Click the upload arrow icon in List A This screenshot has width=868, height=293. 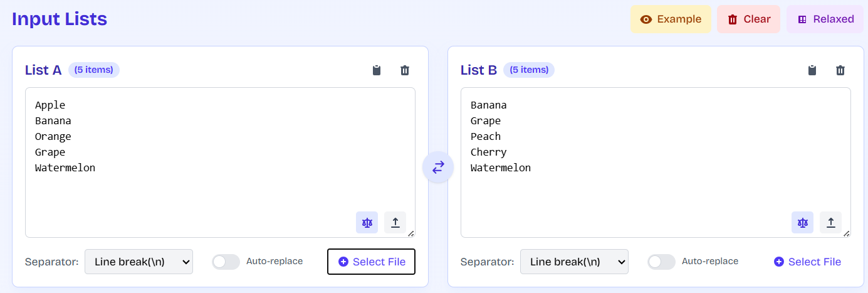(395, 222)
